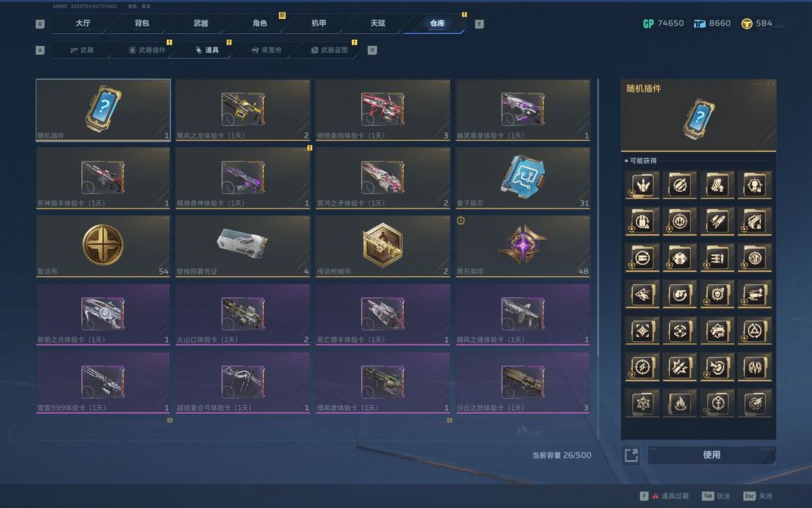Click the inventory list vertical scrollbar
812x508 pixels.
[x=598, y=259]
